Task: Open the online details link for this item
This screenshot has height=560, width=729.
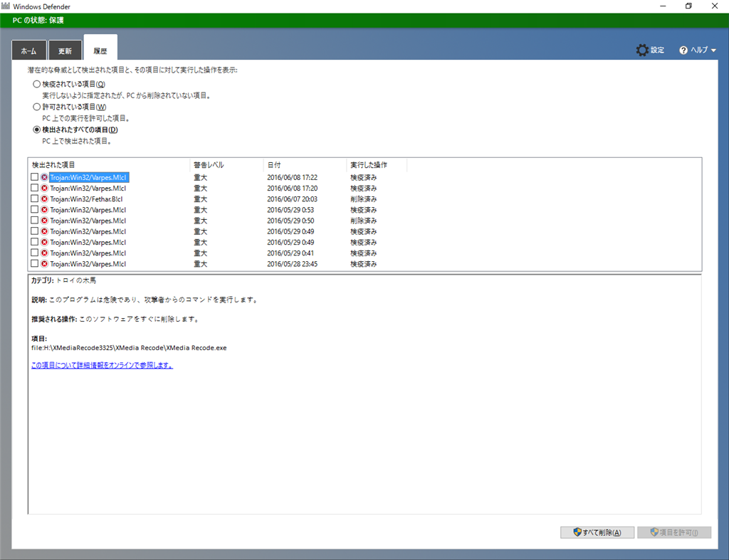Action: pos(102,365)
